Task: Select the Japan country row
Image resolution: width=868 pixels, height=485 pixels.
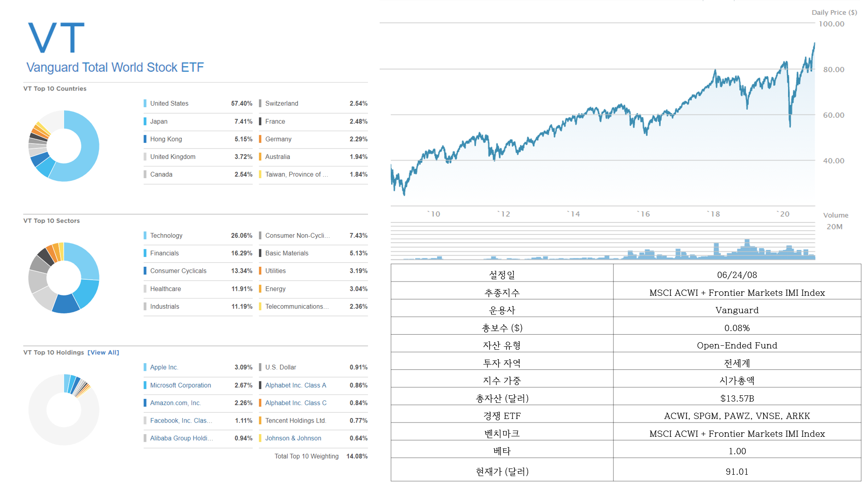Action: pos(198,121)
